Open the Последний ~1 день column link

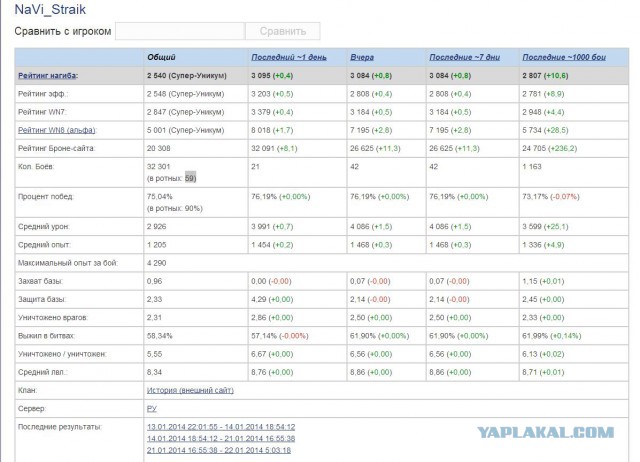(289, 58)
